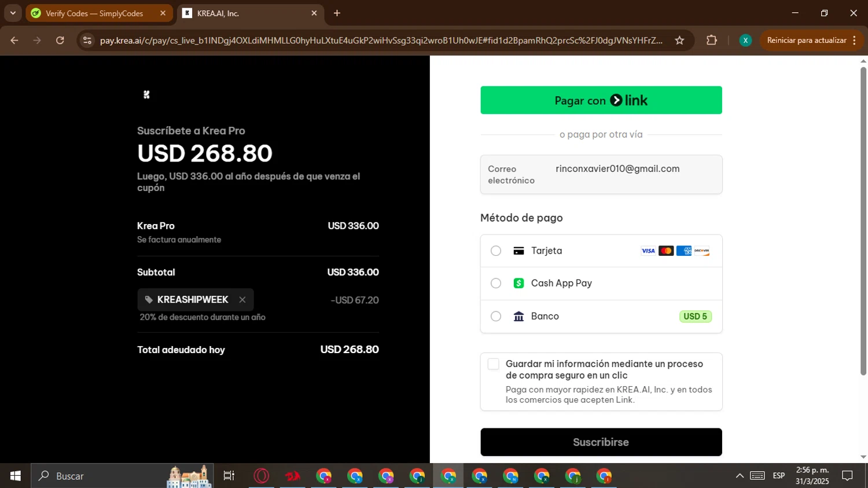Click 'Se factura anualmente' text
The width and height of the screenshot is (868, 488).
click(179, 240)
